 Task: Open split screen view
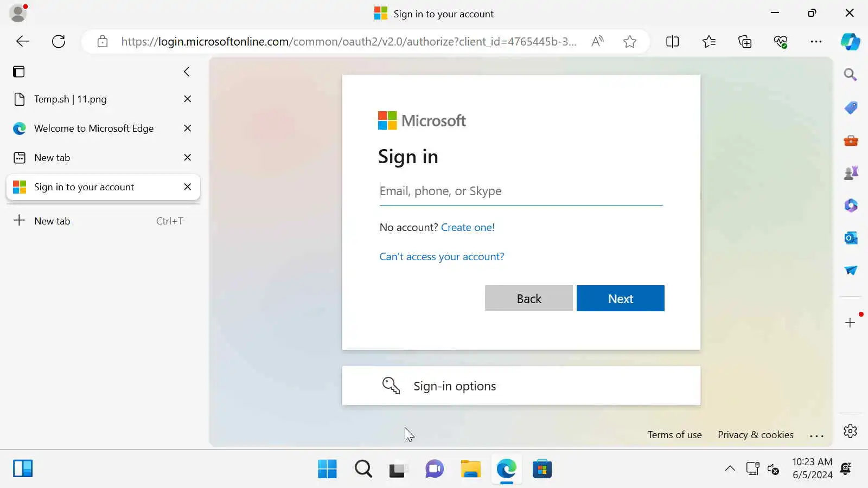tap(672, 41)
